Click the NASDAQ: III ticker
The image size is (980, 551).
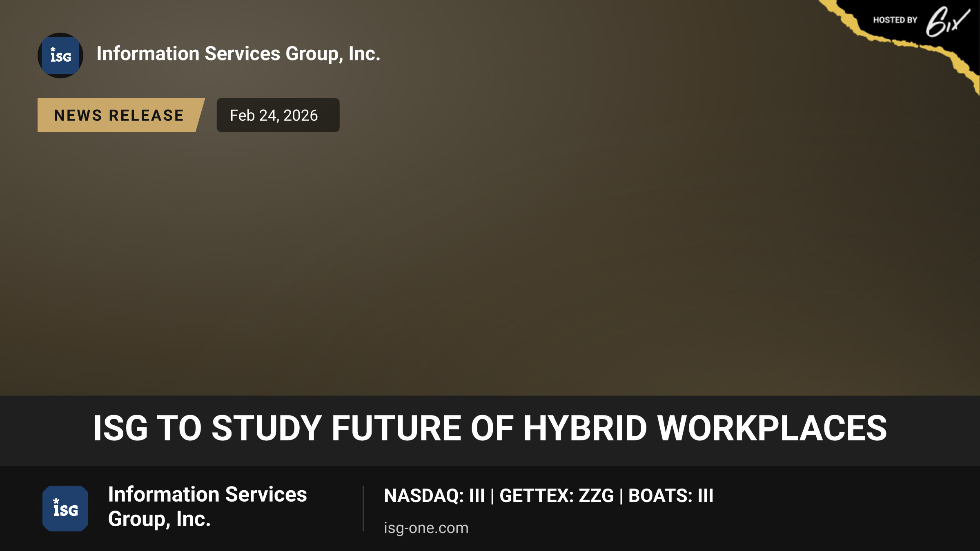(434, 495)
